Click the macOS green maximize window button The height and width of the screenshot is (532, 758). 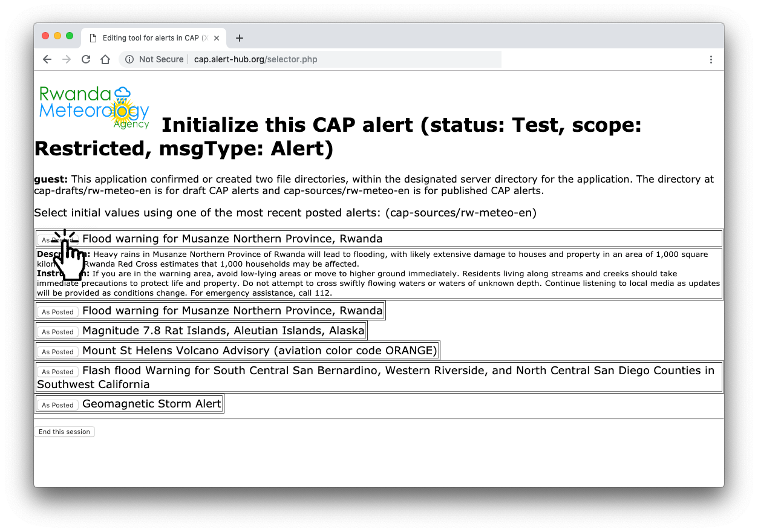(x=70, y=36)
